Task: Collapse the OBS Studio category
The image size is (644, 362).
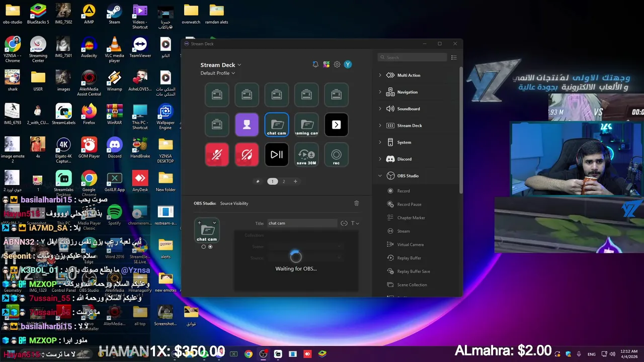Action: tap(380, 176)
